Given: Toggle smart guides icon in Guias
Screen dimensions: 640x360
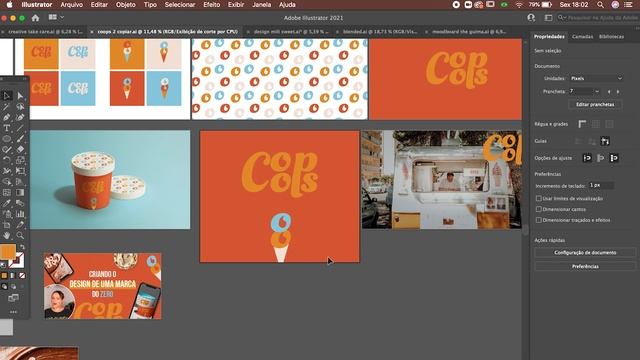Looking at the screenshot, I should click(x=605, y=141).
